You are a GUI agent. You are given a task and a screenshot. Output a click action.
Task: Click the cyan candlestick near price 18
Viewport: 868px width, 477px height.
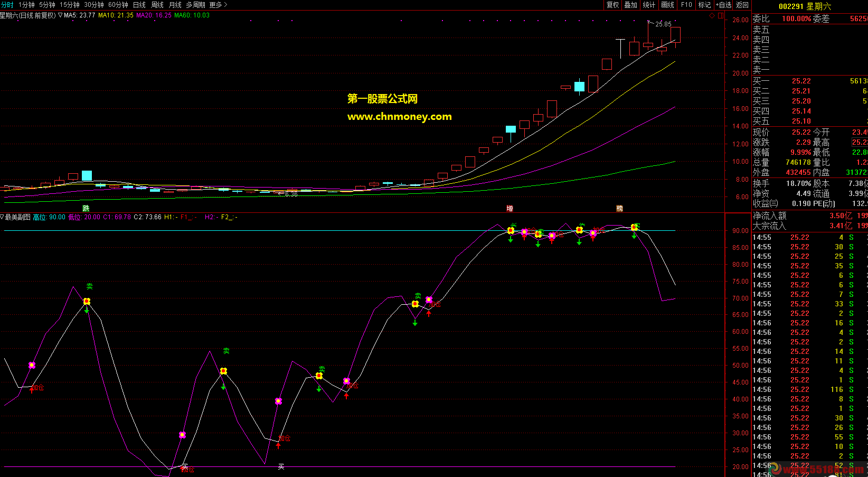pos(579,87)
